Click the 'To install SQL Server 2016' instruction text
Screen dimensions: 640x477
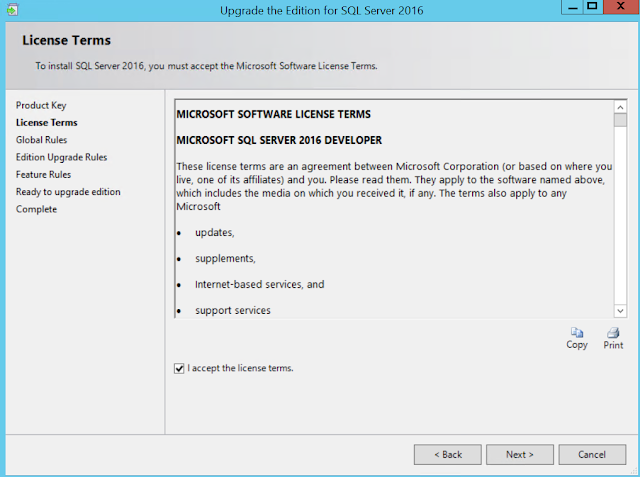(206, 66)
